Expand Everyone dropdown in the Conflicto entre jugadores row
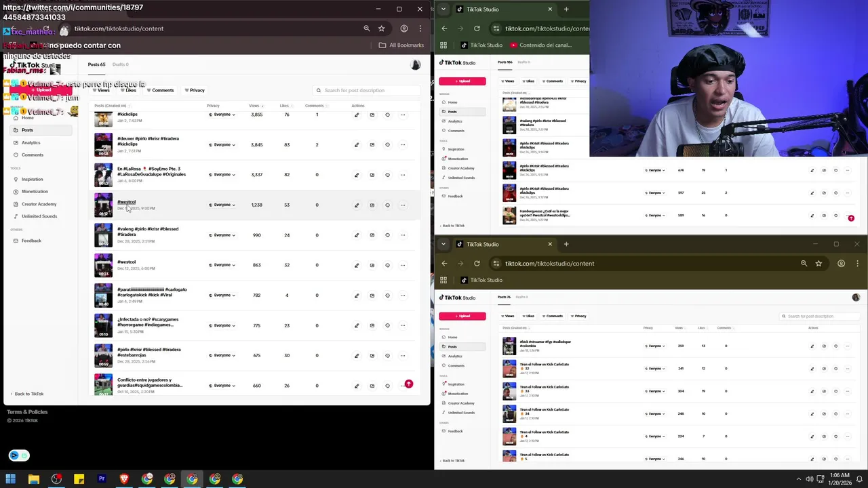This screenshot has height=488, width=868. (222, 386)
